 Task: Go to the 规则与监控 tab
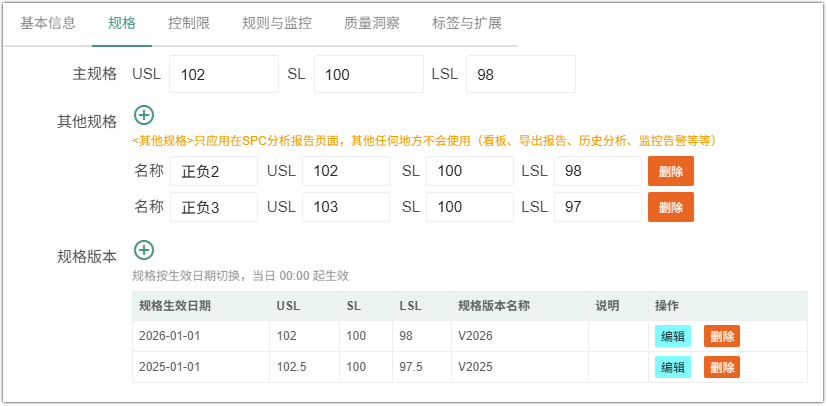pyautogui.click(x=277, y=23)
